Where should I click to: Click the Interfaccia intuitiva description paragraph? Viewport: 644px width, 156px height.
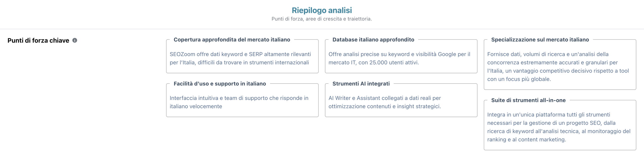click(239, 102)
